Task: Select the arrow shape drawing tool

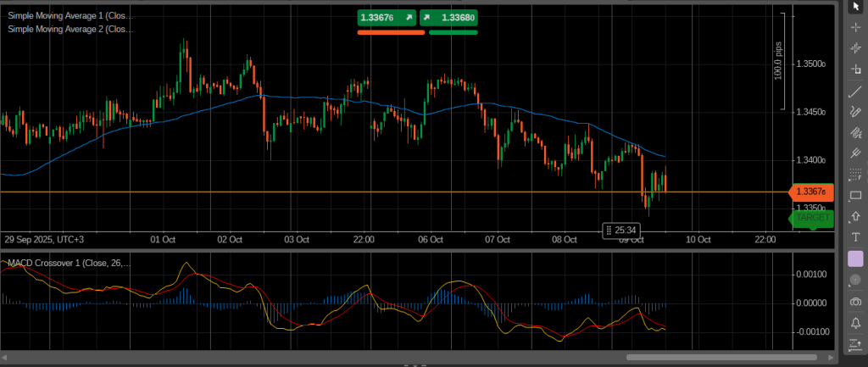Action: tap(855, 217)
